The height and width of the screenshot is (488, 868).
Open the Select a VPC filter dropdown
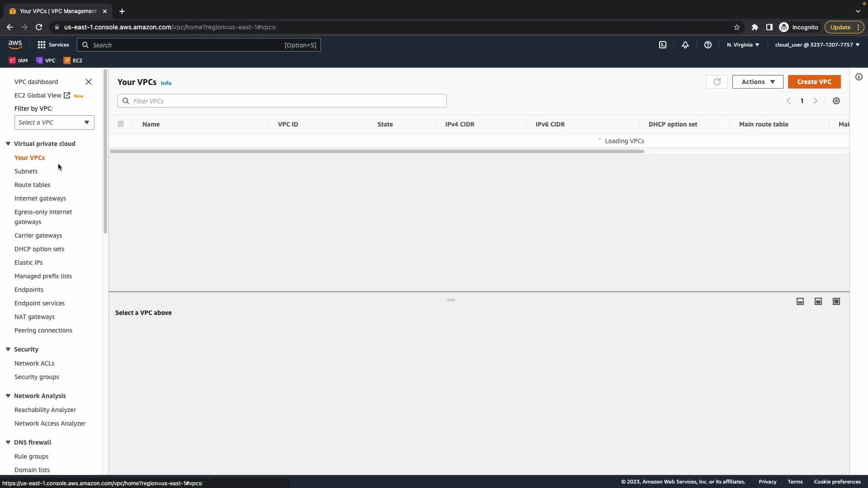coord(54,122)
